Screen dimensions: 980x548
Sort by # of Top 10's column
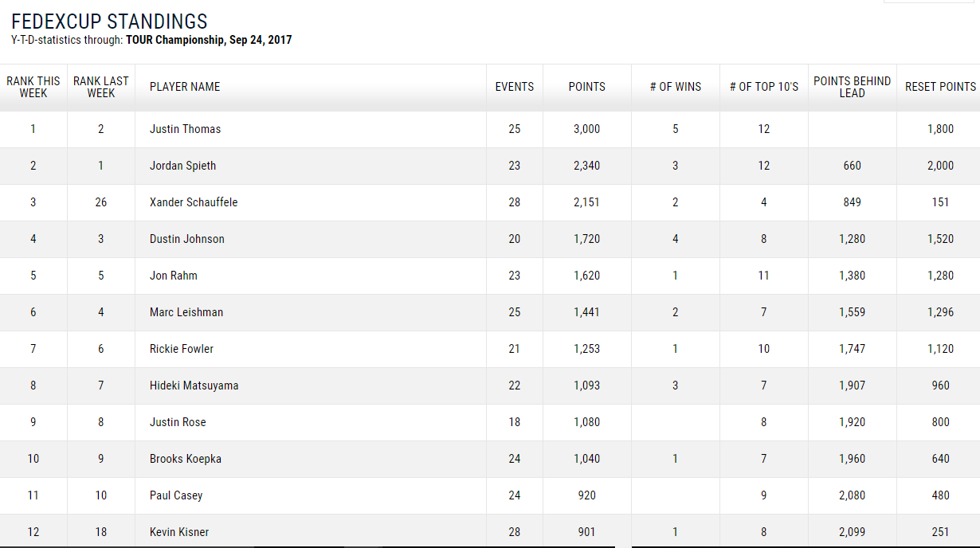764,87
